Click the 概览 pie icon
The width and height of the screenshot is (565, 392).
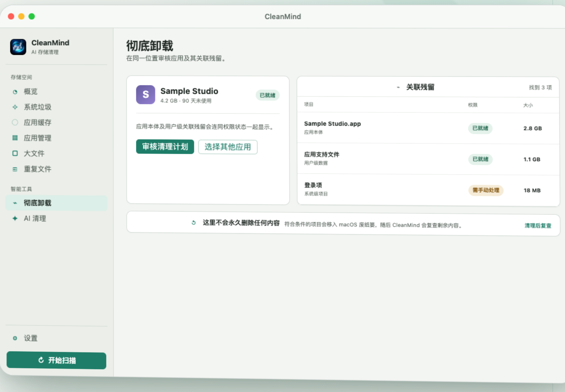point(15,92)
